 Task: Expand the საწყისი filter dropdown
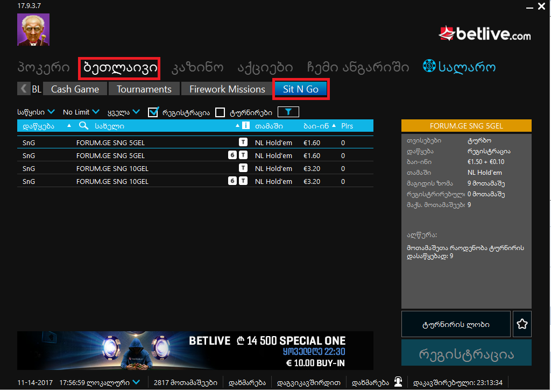coord(36,112)
